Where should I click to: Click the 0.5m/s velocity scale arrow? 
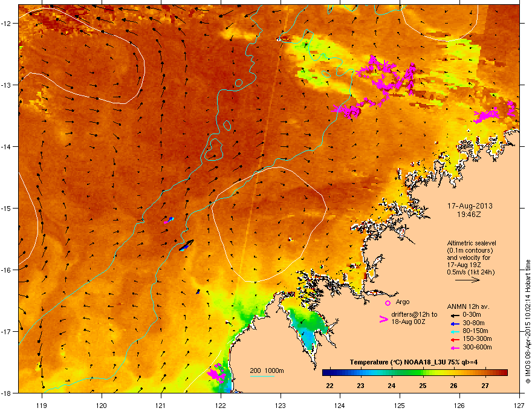(x=467, y=280)
